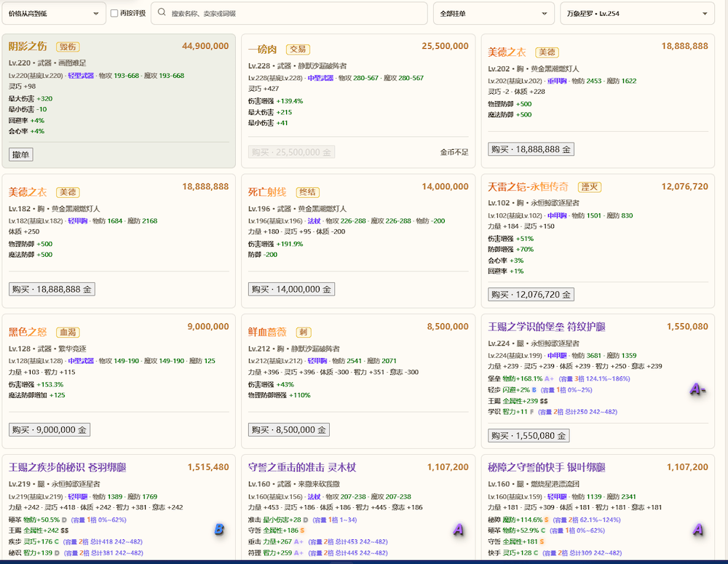The image size is (728, 564).
Task: Click the 轻型武器 type label on 阴影之伤
Action: point(81,76)
